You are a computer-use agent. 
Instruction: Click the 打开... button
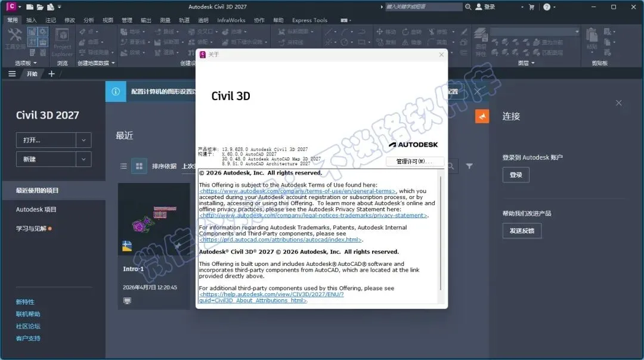(x=46, y=140)
